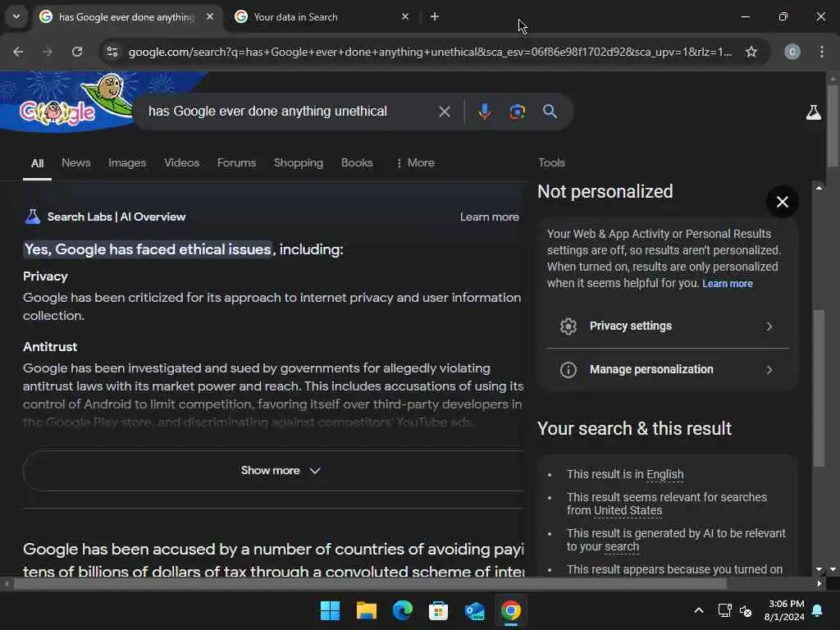Click the horizontal scrollbar at page bottom
The height and width of the screenshot is (630, 840).
[x=370, y=583]
